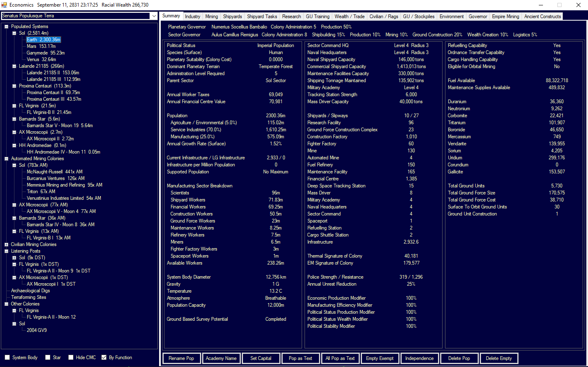Viewport: 588px width, 367px height.
Task: Open the Empire Mining tab
Action: 506,17
